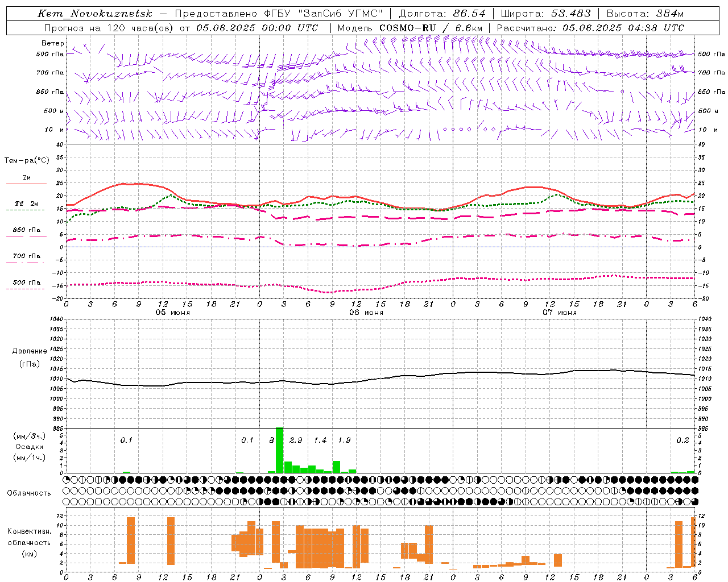Click the '06 июня' date label
The image size is (728, 582).
coord(366,313)
